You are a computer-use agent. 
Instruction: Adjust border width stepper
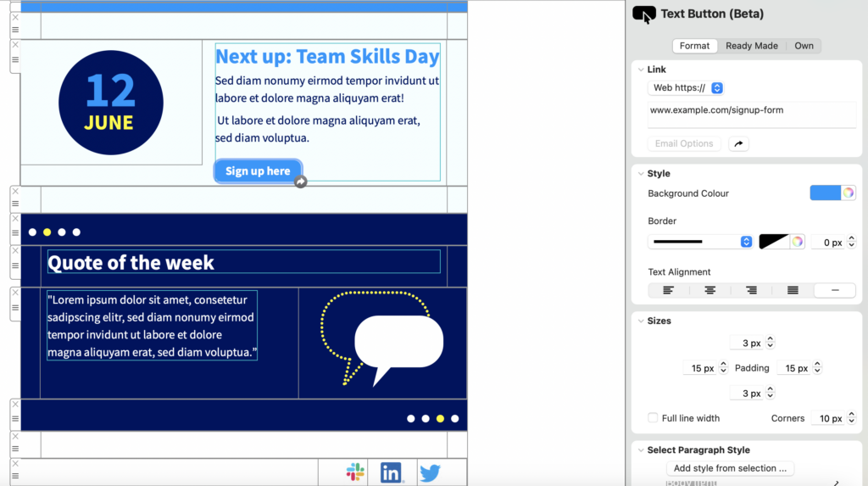(x=851, y=242)
